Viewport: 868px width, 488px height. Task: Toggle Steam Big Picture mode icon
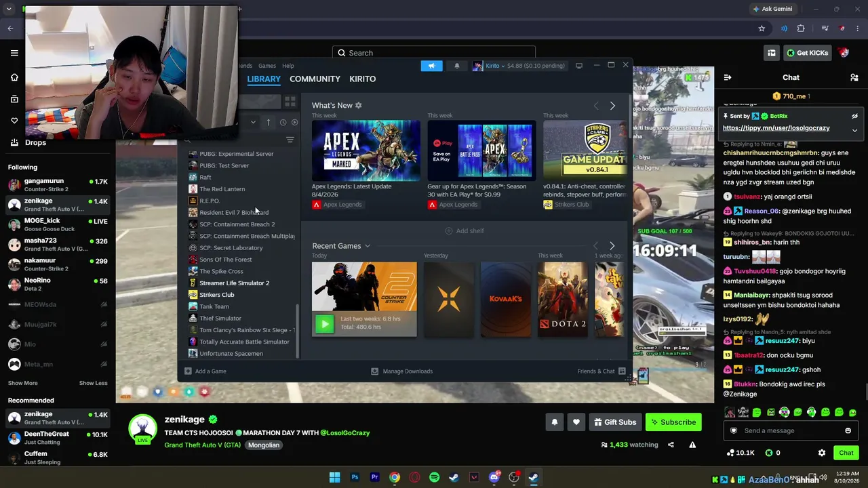click(x=578, y=66)
